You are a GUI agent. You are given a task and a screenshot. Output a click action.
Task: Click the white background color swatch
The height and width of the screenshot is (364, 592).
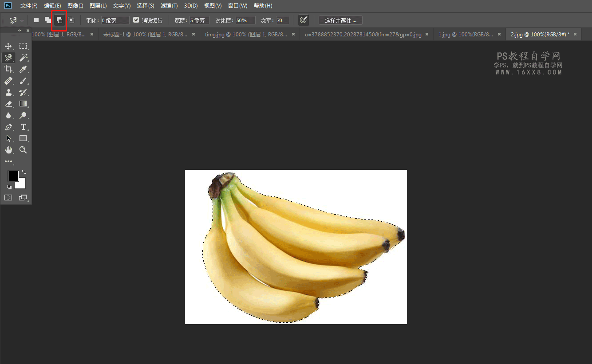[21, 184]
